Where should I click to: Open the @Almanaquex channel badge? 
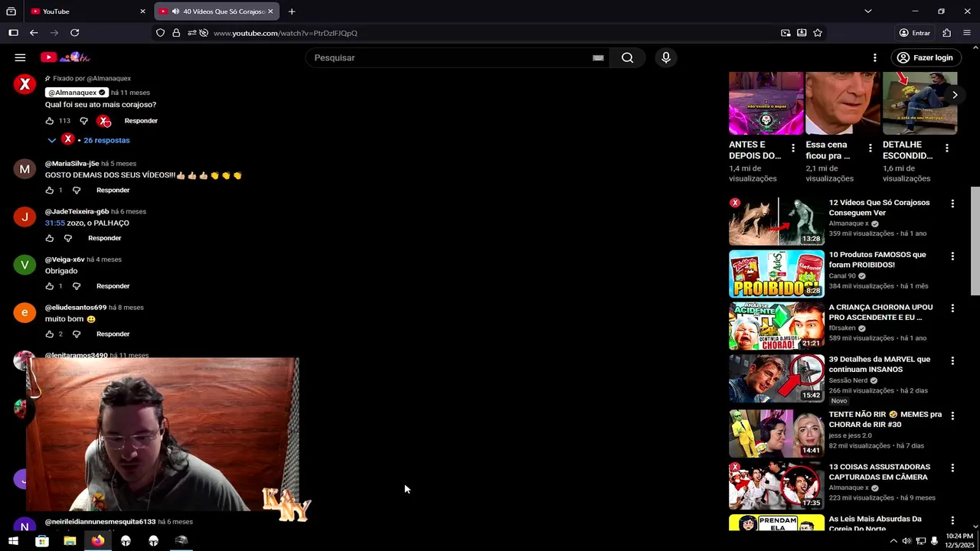click(77, 93)
